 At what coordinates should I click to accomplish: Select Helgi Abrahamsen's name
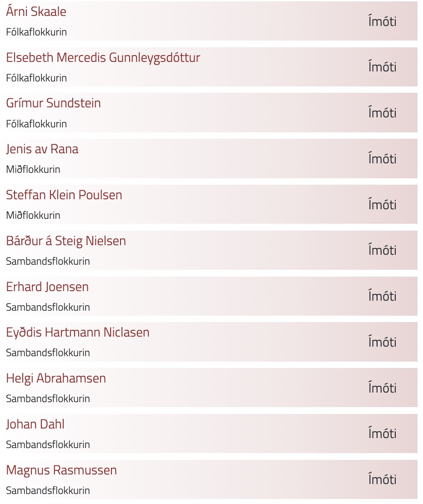pos(56,378)
